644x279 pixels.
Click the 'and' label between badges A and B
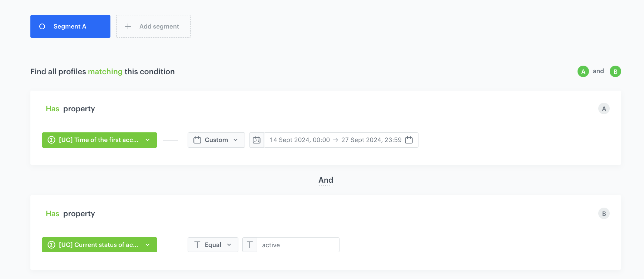coord(599,71)
